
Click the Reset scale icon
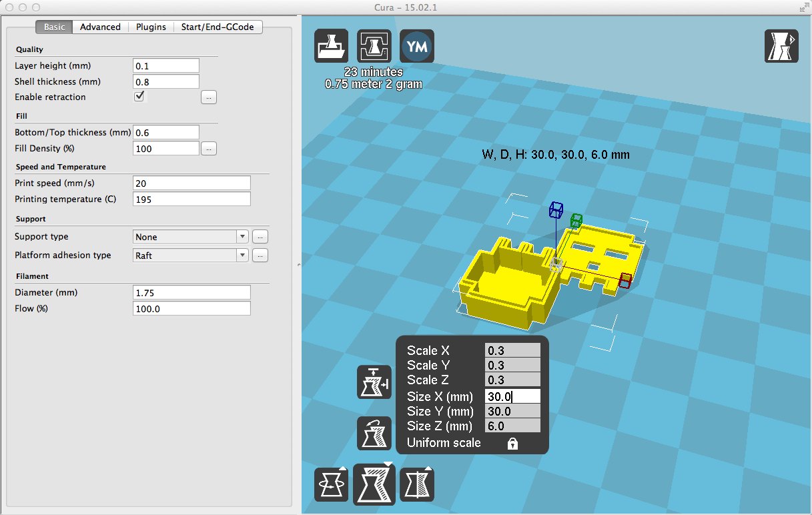pyautogui.click(x=374, y=434)
